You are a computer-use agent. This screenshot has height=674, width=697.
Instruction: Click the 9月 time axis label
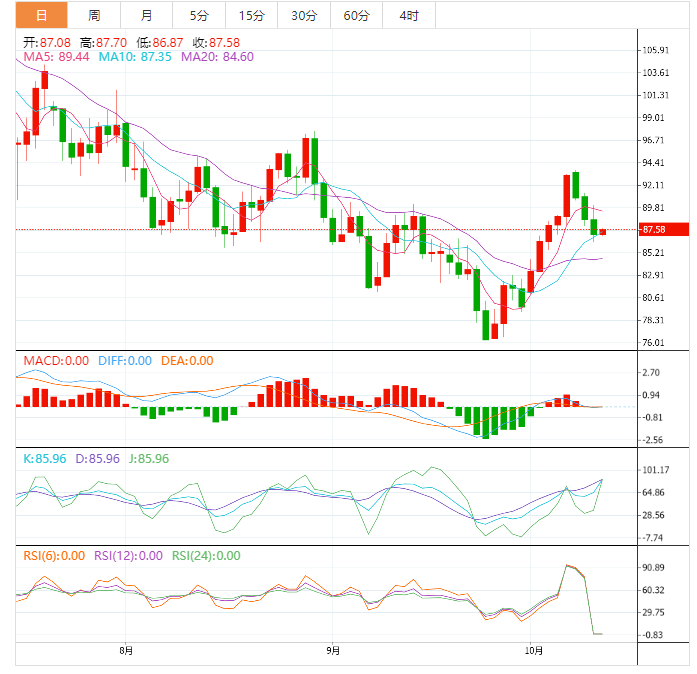[332, 651]
